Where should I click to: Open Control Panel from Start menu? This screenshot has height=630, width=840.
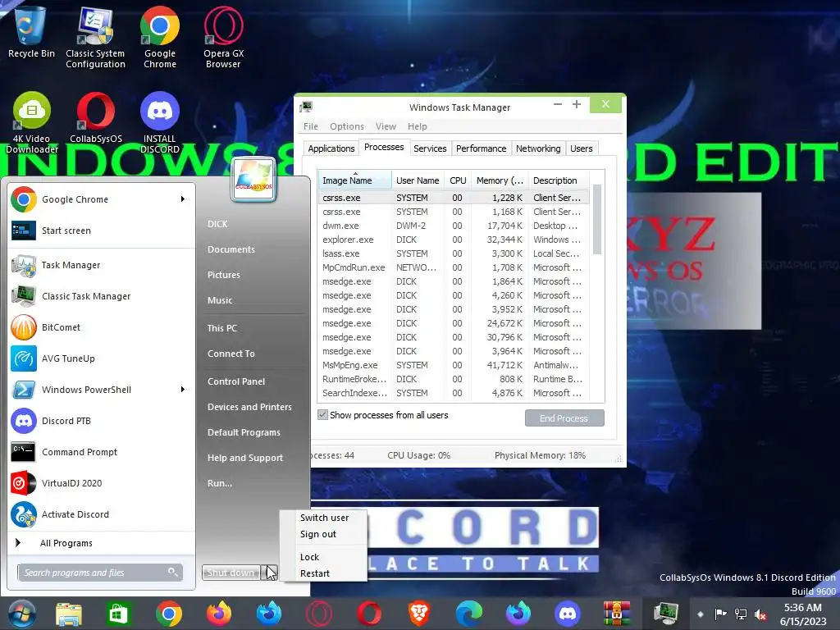tap(236, 381)
